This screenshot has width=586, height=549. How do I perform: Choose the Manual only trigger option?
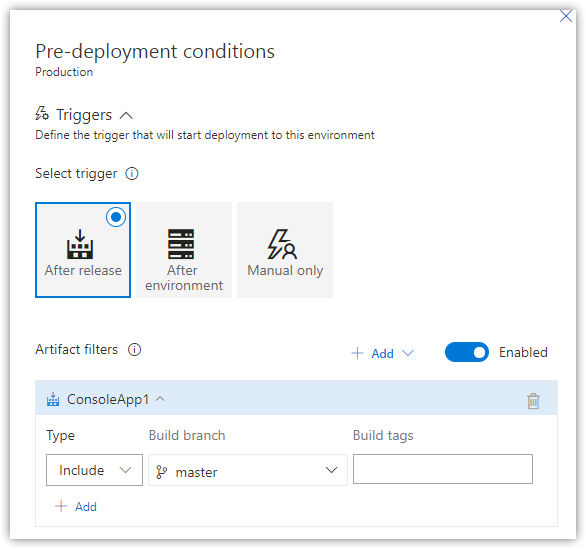coord(285,250)
